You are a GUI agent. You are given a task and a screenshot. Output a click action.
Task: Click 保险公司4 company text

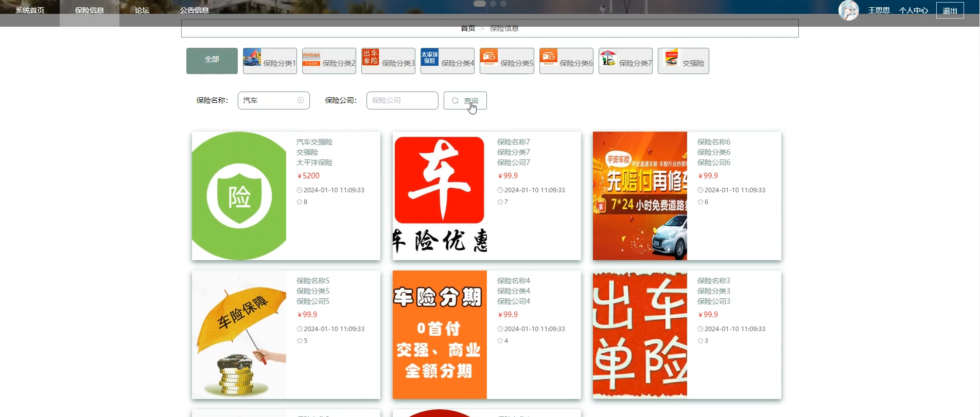coord(513,301)
